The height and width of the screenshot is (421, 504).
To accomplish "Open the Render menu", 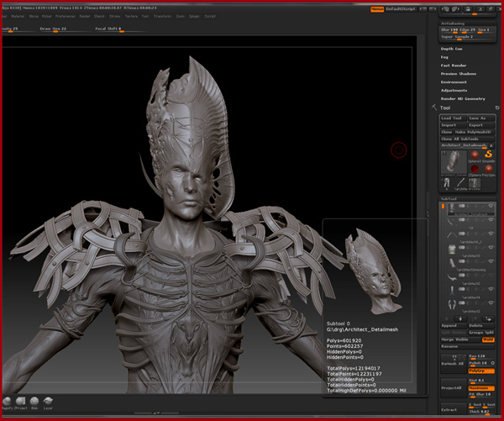I will click(85, 16).
